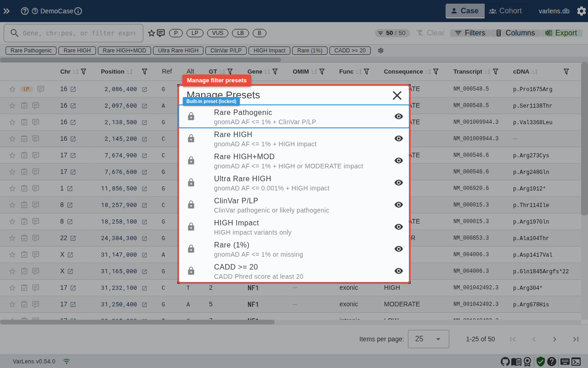
Task: Open the Gene column filter dropdown
Action: coord(275,71)
